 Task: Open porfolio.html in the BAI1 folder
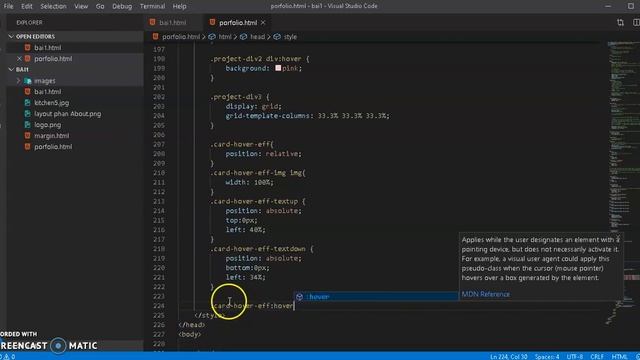coord(53,147)
